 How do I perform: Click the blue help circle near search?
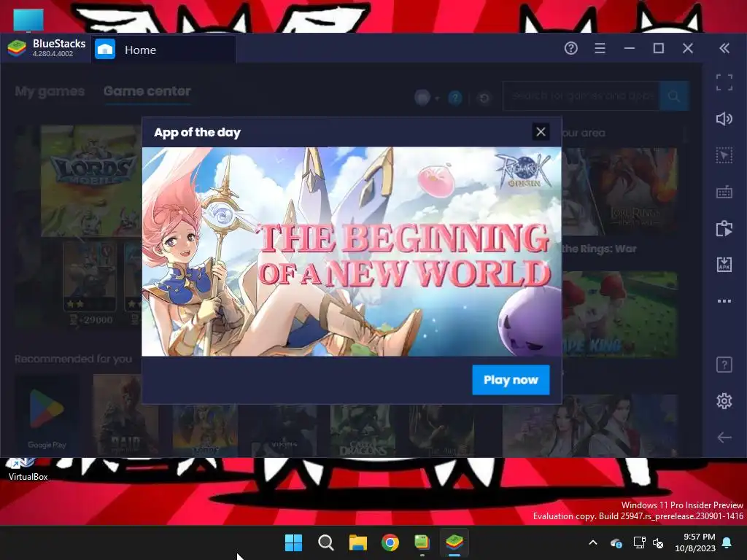coord(455,98)
